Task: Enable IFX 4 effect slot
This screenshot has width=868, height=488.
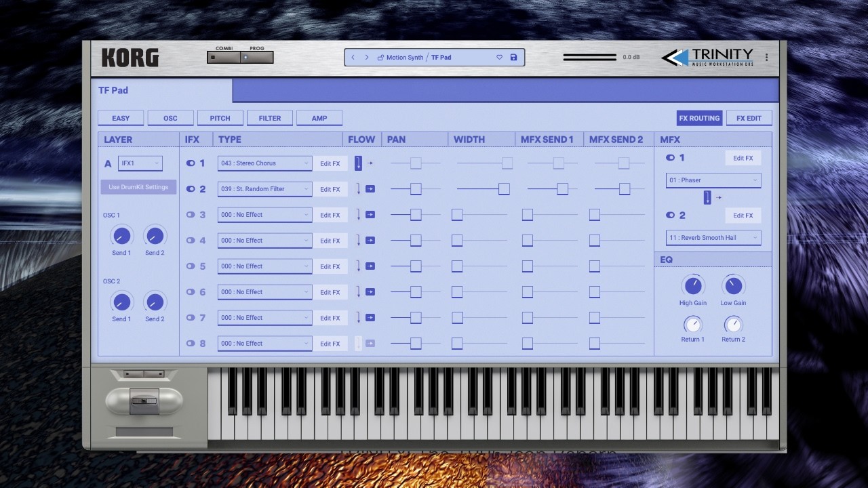Action: (x=191, y=241)
